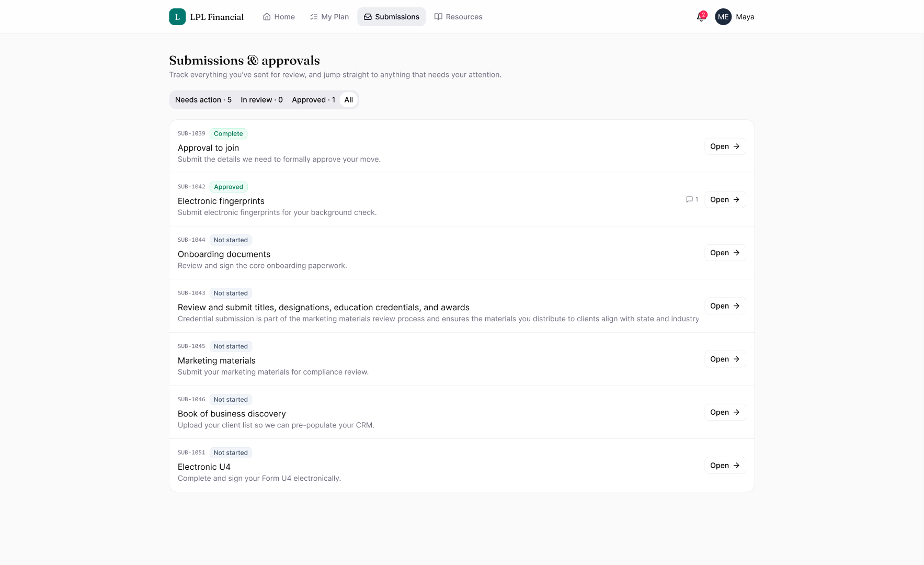Open the notifications bell

(701, 17)
